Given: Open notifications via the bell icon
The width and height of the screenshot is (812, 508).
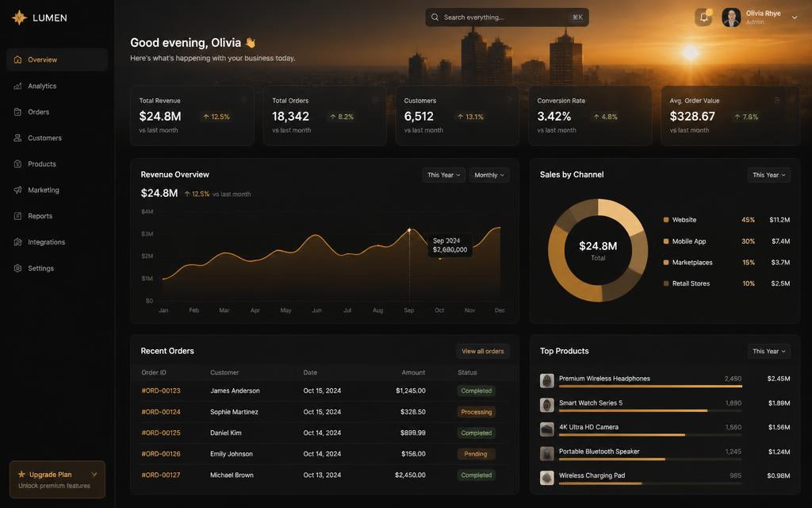Looking at the screenshot, I should pos(704,17).
